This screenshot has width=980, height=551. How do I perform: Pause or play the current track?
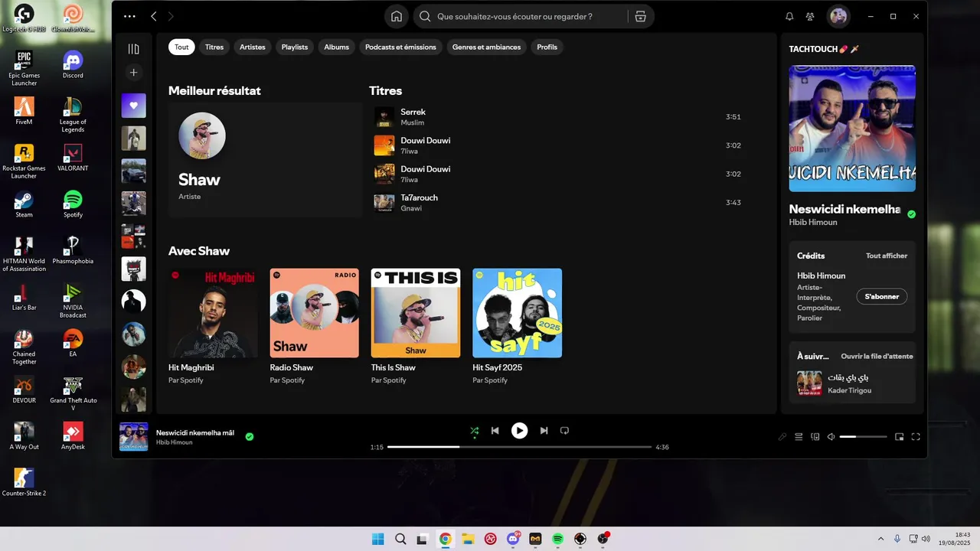pyautogui.click(x=519, y=430)
